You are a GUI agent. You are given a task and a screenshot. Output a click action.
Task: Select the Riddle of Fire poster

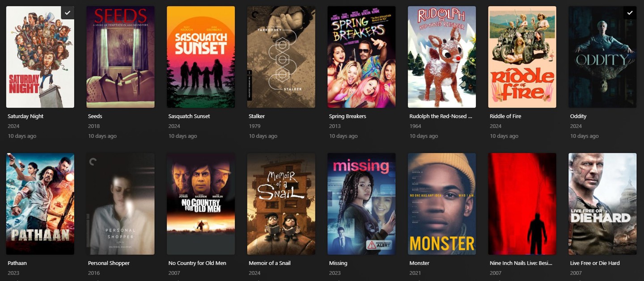[522, 57]
